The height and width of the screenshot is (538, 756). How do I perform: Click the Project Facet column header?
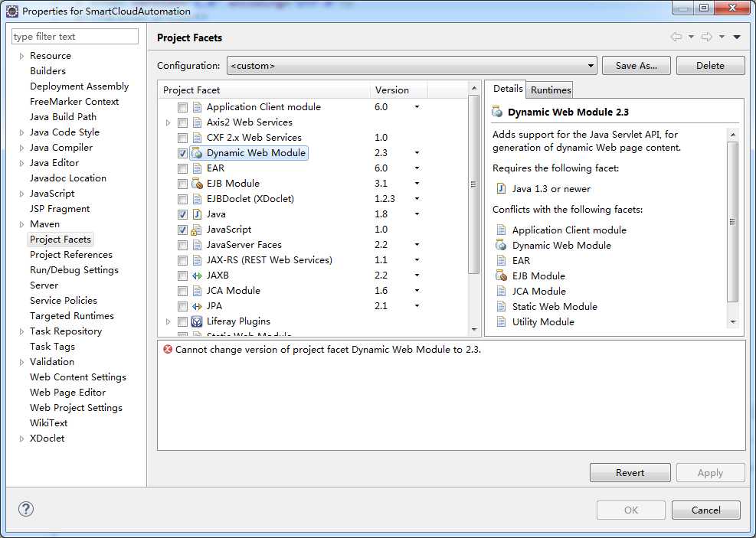(264, 90)
